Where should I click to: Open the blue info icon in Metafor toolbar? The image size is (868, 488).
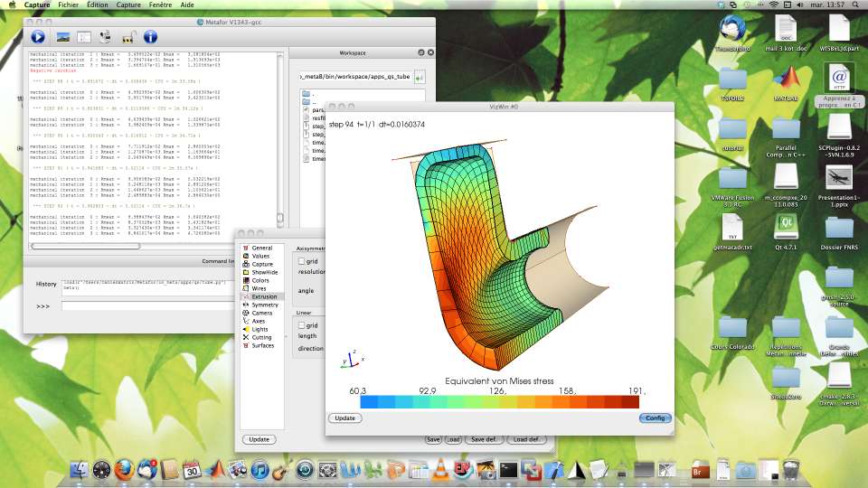pos(151,37)
